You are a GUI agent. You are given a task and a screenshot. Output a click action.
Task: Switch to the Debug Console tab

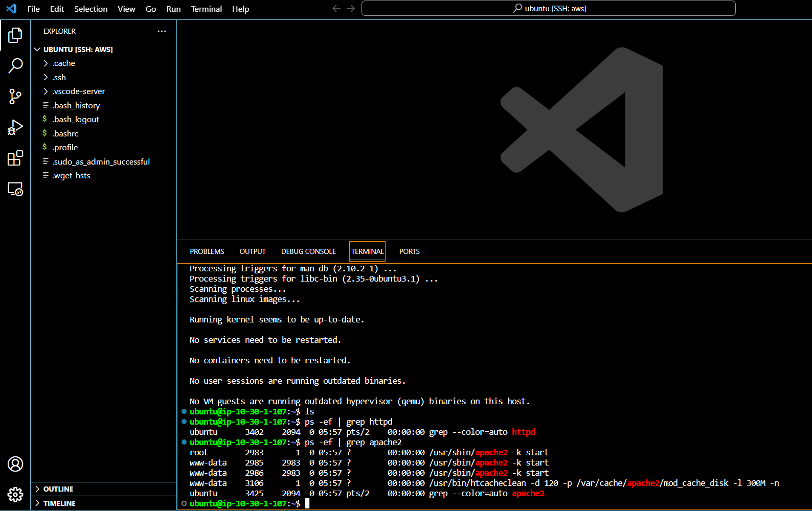point(308,251)
